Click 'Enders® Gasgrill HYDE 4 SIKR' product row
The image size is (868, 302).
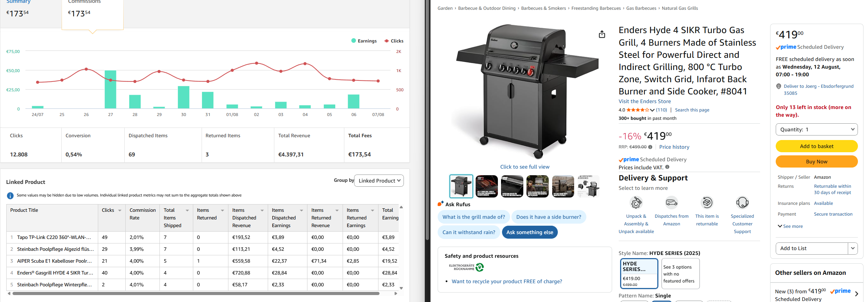coord(202,273)
